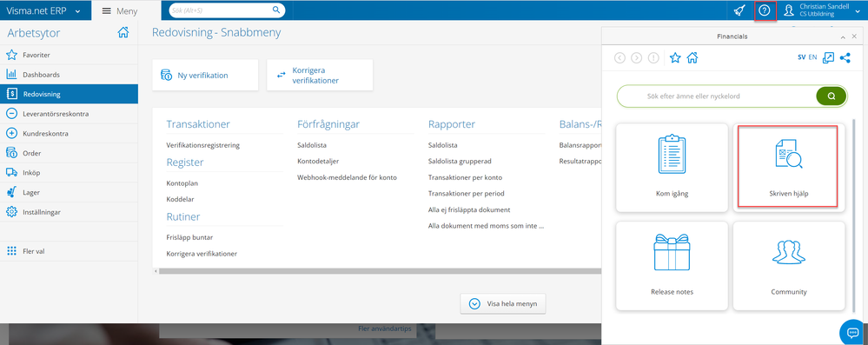
Task: Open Saldolista under Rapporter
Action: pos(443,145)
